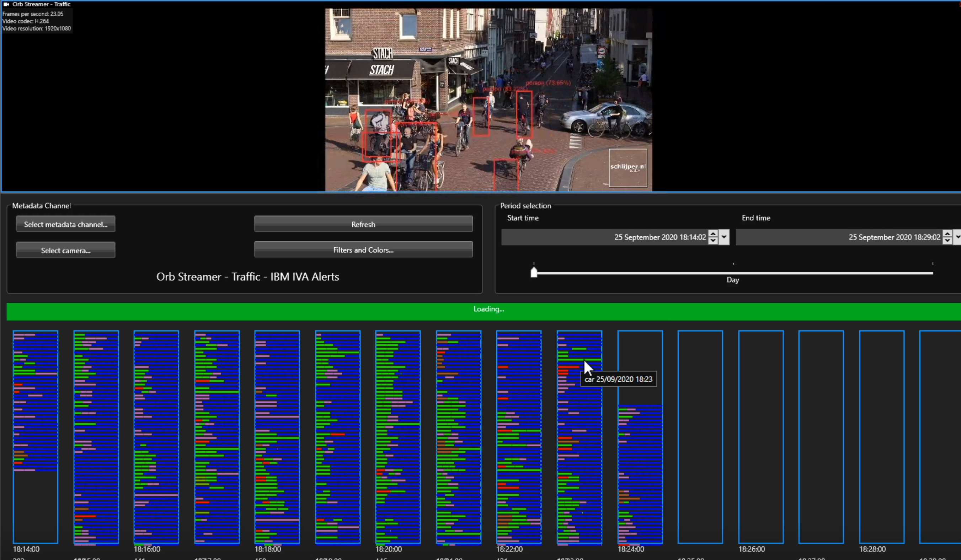Toggle the Day view selector dropdown
This screenshot has width=961, height=560.
tap(733, 279)
